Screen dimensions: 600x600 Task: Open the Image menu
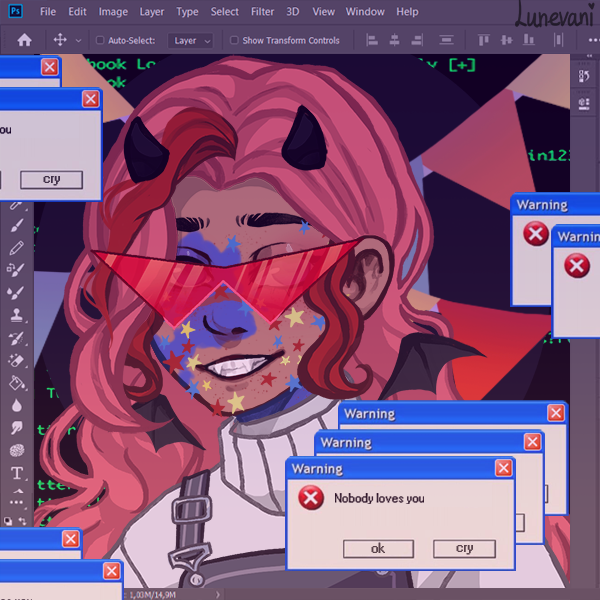click(113, 12)
